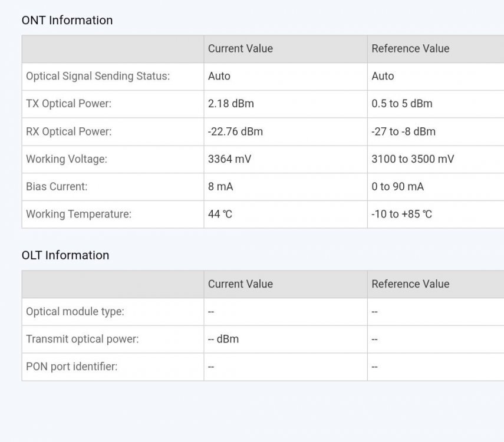Select the Transmit optical power label

click(83, 339)
